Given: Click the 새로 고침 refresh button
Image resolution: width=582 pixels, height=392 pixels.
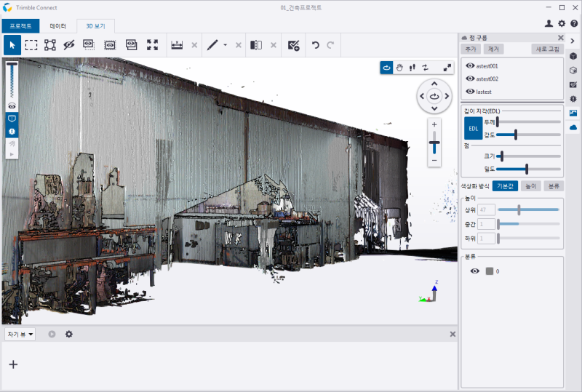Looking at the screenshot, I should (547, 49).
